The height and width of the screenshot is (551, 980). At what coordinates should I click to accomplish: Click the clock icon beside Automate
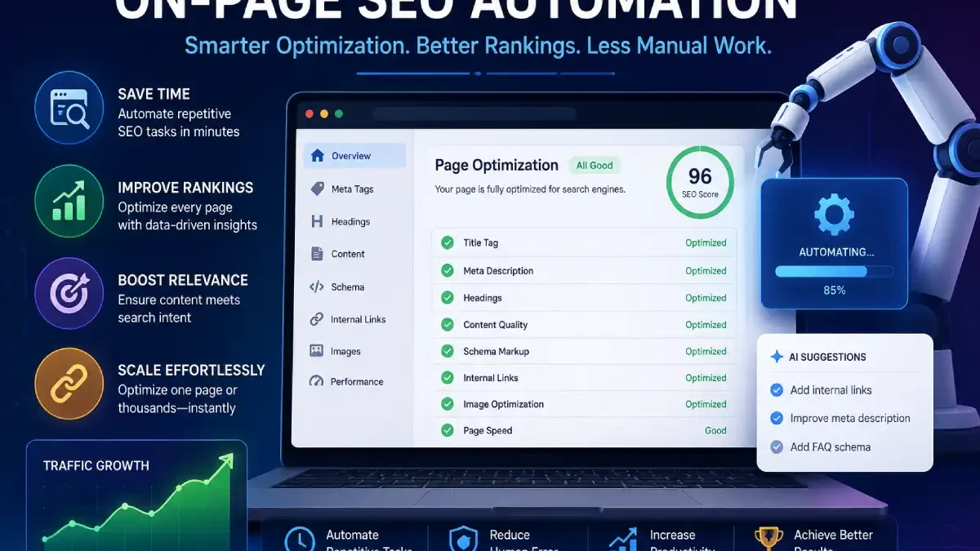300,541
